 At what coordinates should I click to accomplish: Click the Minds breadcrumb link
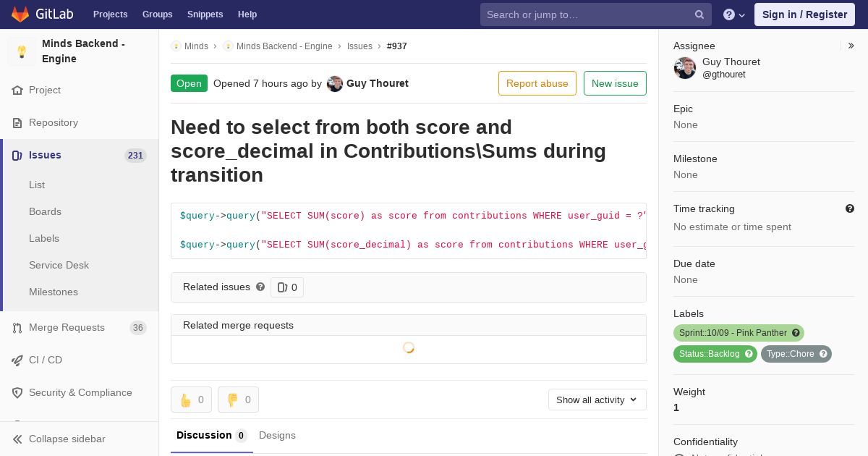196,46
